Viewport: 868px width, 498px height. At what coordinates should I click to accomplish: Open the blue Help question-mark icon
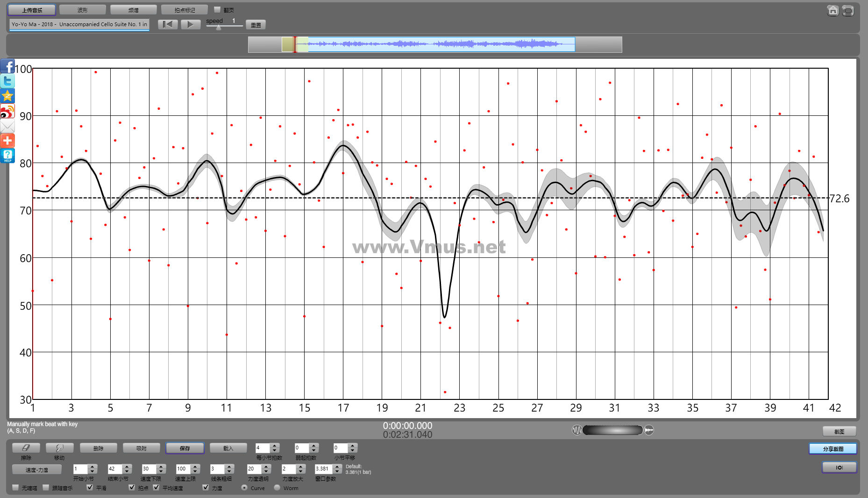7,156
